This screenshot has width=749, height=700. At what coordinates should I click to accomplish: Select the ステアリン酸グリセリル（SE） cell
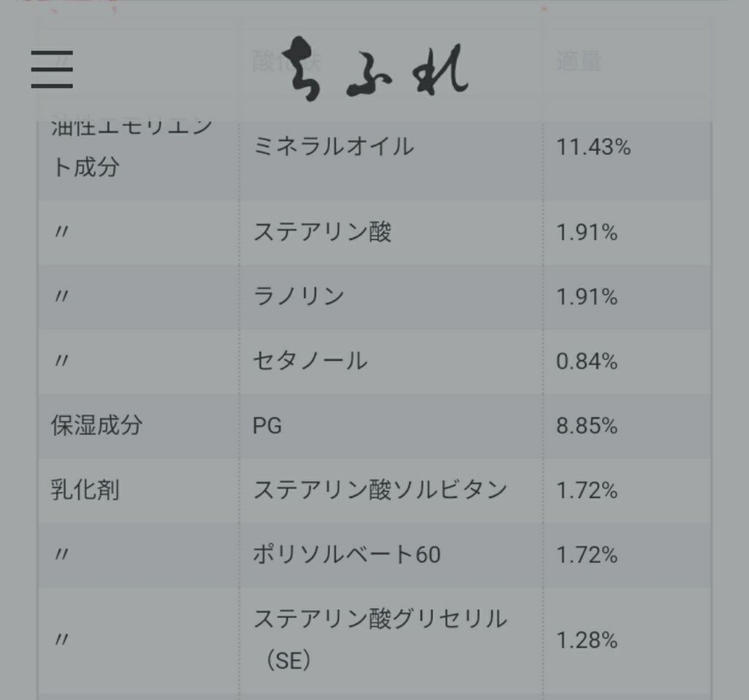click(380, 640)
